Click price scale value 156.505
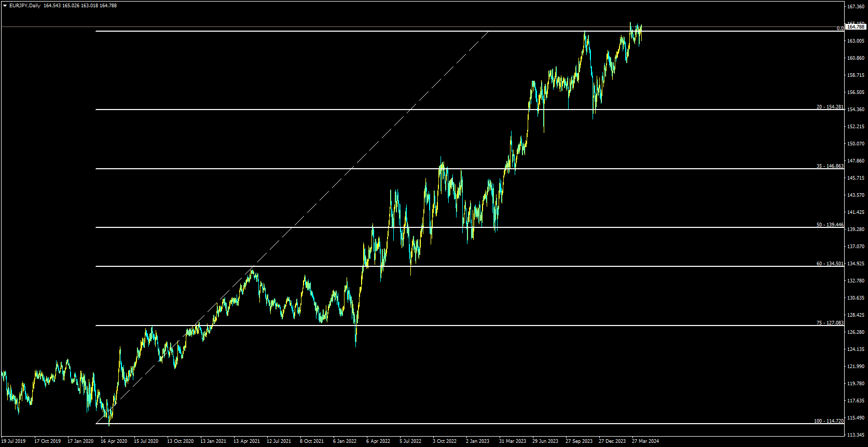This screenshot has height=447, width=868. (856, 92)
